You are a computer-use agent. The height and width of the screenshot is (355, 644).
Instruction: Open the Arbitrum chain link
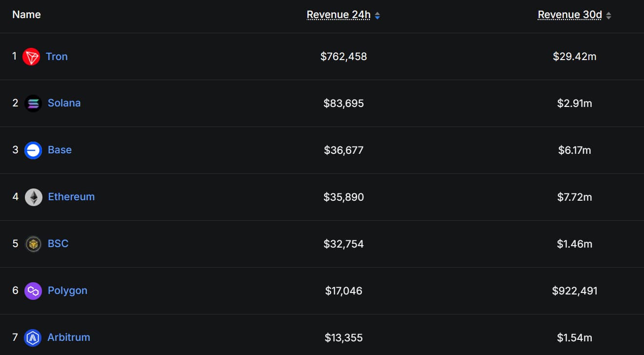click(x=68, y=337)
